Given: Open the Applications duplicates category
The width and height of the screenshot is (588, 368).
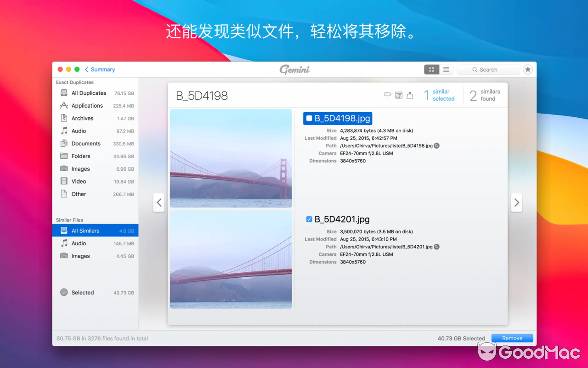Looking at the screenshot, I should pyautogui.click(x=86, y=105).
